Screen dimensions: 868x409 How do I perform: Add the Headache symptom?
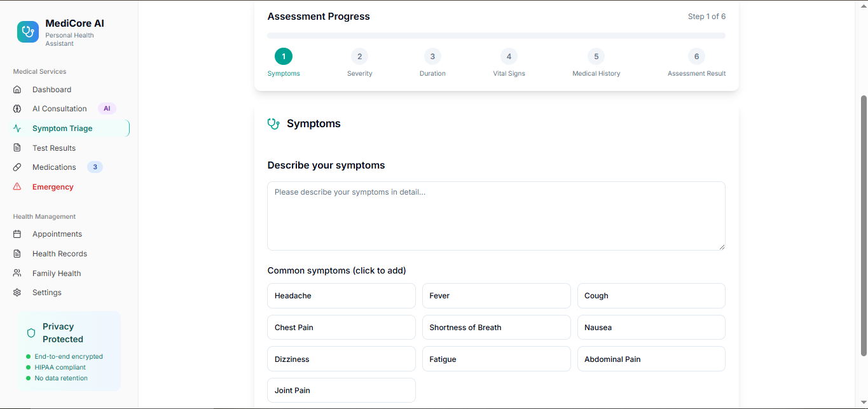coord(341,296)
